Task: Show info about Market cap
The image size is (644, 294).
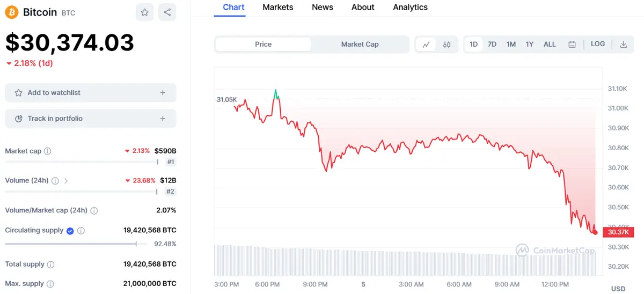Action: [x=48, y=151]
